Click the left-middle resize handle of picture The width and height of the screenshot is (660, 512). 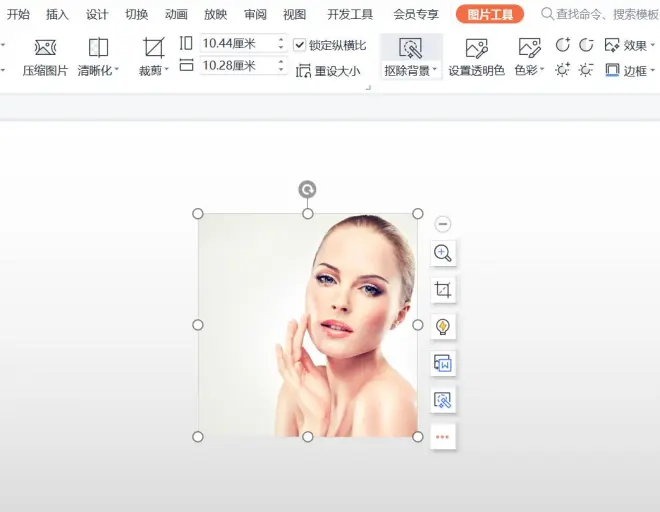pyautogui.click(x=198, y=325)
